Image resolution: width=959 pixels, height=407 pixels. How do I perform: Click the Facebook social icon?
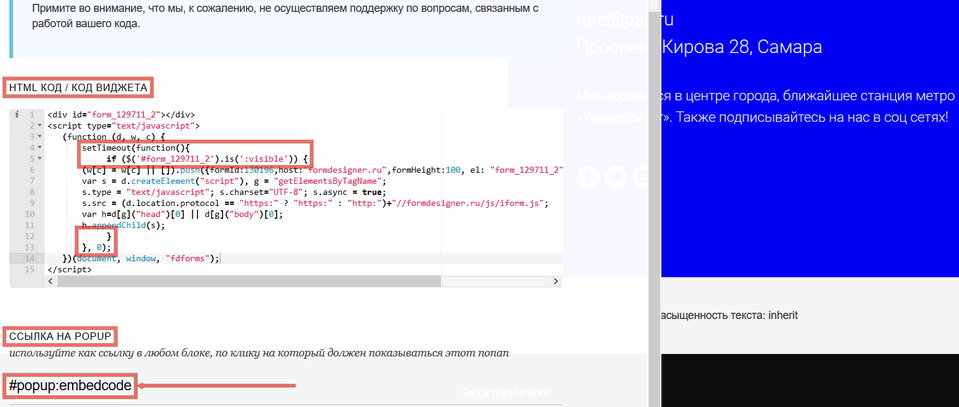(587, 177)
